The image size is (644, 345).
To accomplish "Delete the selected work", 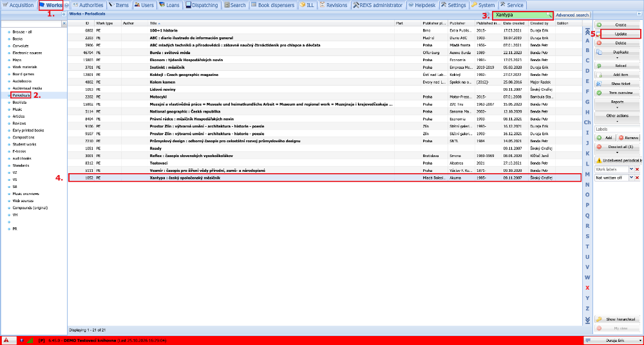I will point(618,42).
